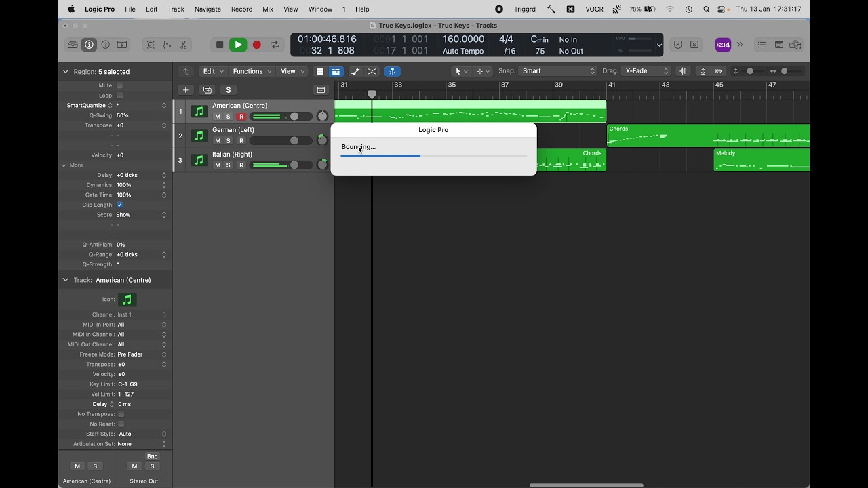Click the add new track plus button
This screenshot has width=868, height=488.
point(185,90)
